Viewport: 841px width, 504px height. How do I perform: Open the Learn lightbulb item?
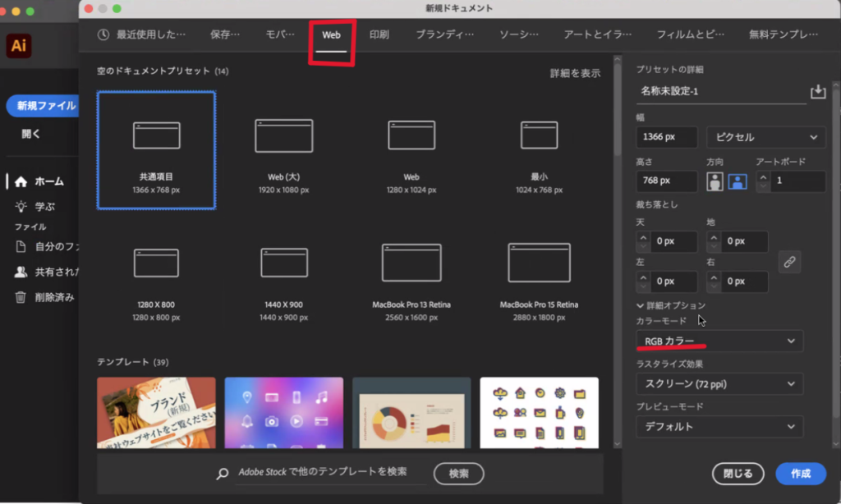coord(21,207)
